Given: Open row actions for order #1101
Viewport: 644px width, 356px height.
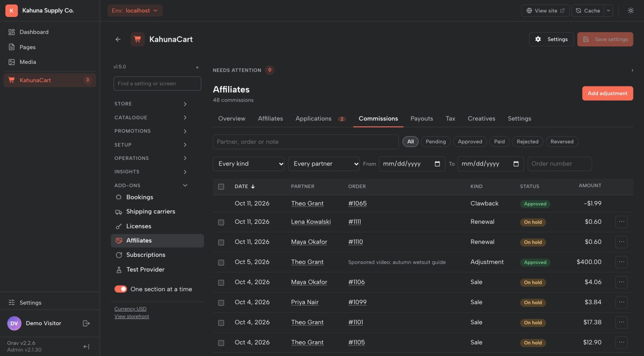Looking at the screenshot, I should [621, 322].
